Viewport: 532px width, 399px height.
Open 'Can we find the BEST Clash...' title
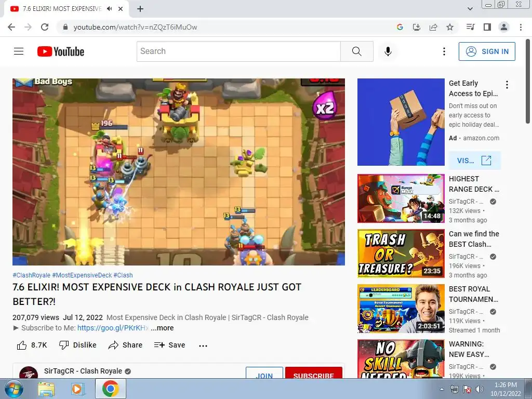click(474, 239)
